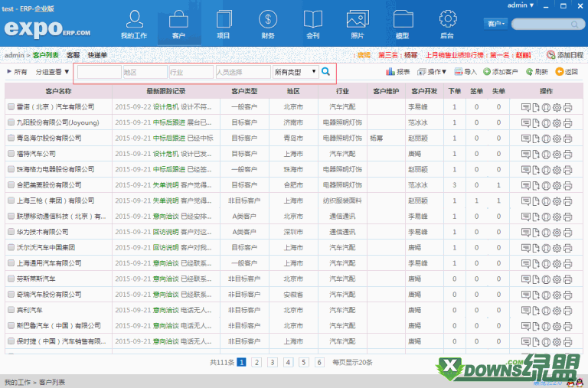The image size is (588, 388).
Task: Check the box for 上海三枪（集团）有限公司
Action: pos(11,201)
